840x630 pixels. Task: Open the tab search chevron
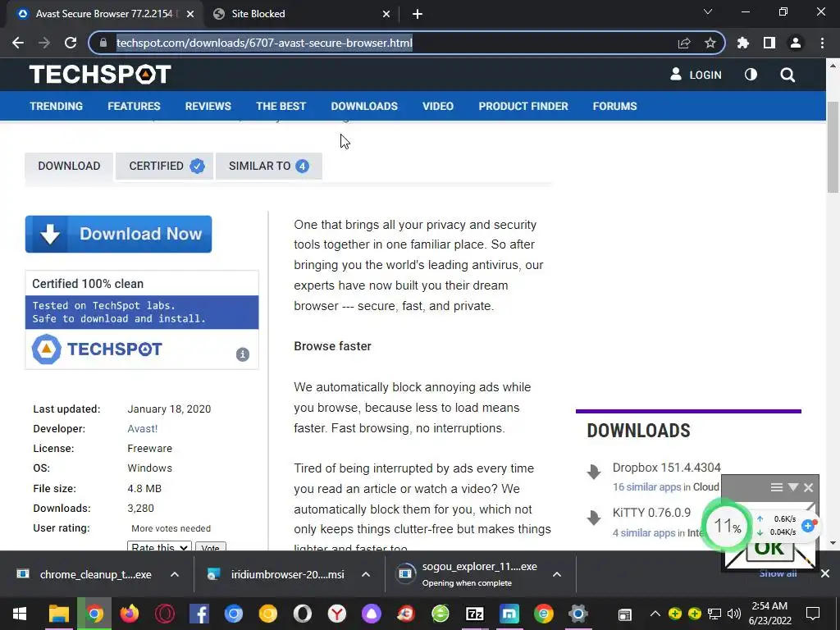coord(708,11)
